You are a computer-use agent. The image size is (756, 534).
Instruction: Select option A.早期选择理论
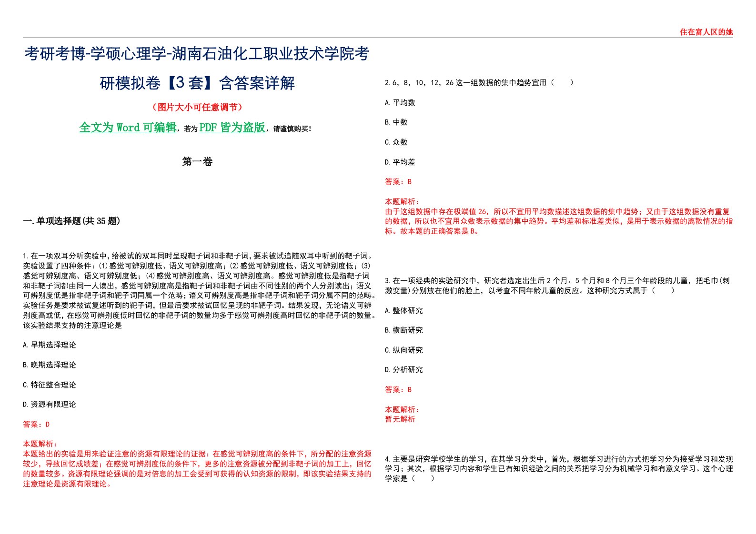point(50,345)
